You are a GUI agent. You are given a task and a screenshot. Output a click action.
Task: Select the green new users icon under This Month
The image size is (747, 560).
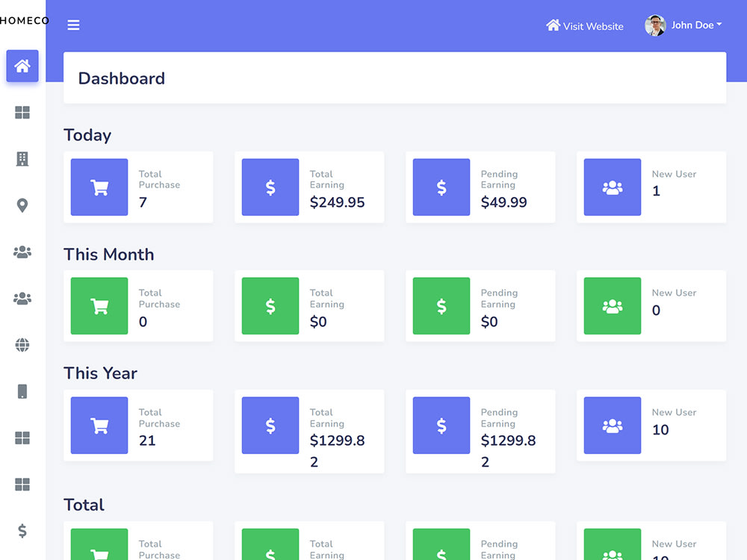612,306
